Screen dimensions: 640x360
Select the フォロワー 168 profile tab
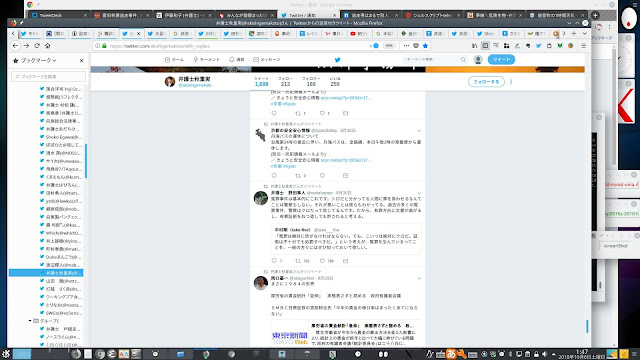coord(311,81)
